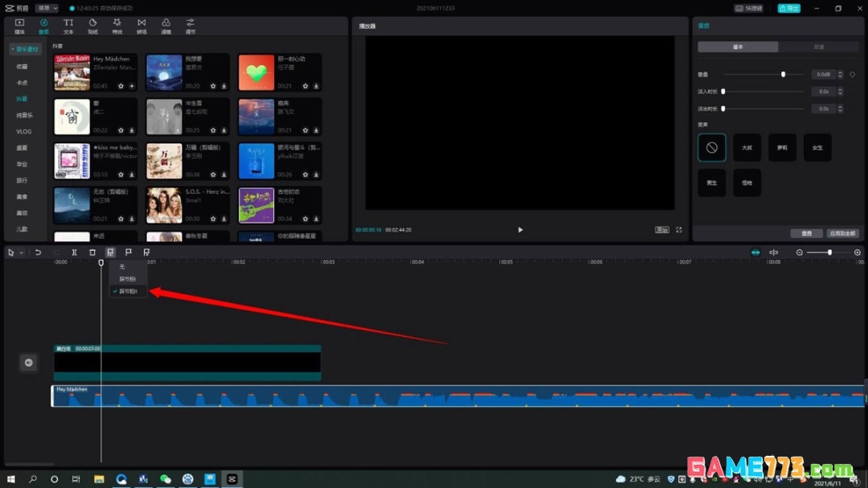868x488 pixels.
Task: Open the 转场 transitions panel icon
Action: click(x=141, y=26)
